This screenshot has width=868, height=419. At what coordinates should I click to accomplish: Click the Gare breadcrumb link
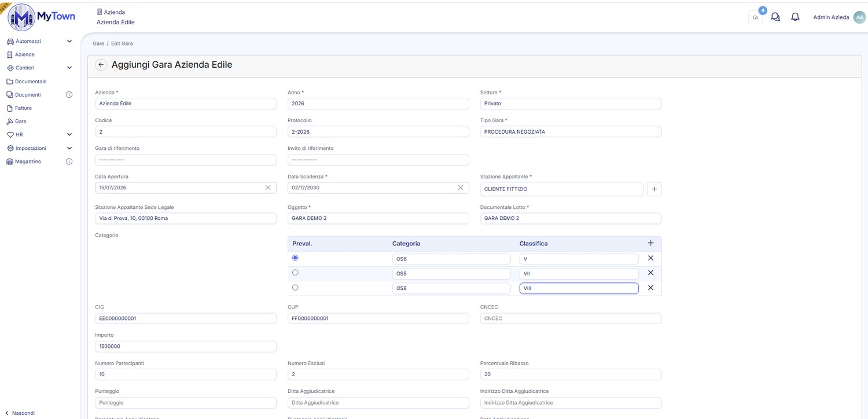click(98, 43)
